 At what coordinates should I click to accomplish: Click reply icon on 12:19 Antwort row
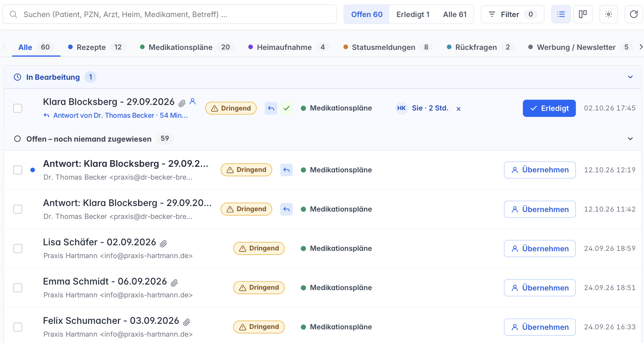286,170
